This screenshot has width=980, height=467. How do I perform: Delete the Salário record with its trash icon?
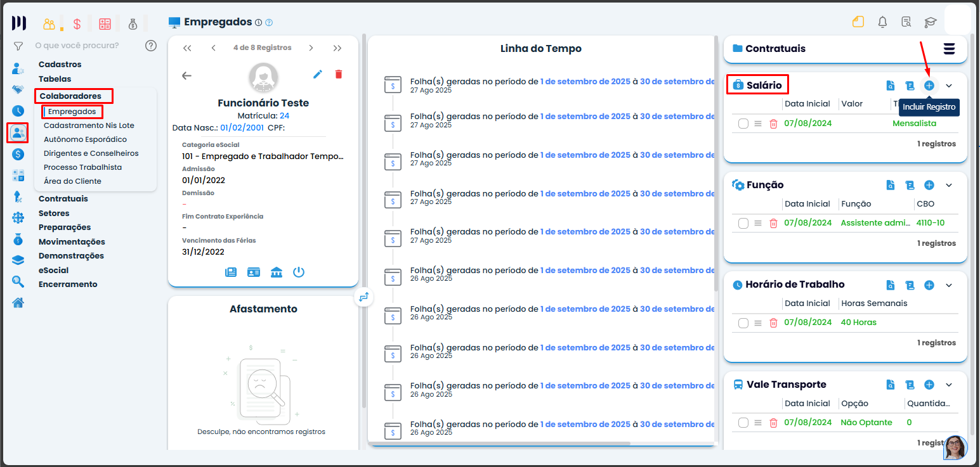tap(773, 124)
